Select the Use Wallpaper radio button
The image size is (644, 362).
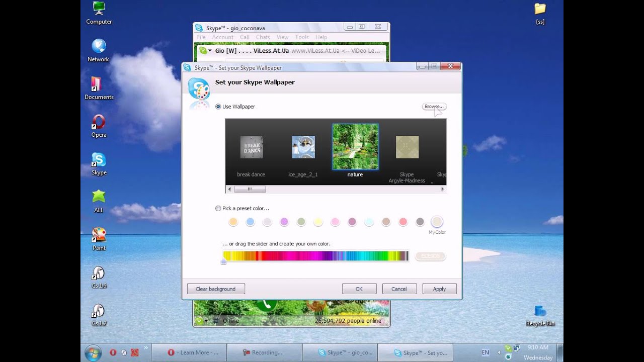click(x=218, y=107)
